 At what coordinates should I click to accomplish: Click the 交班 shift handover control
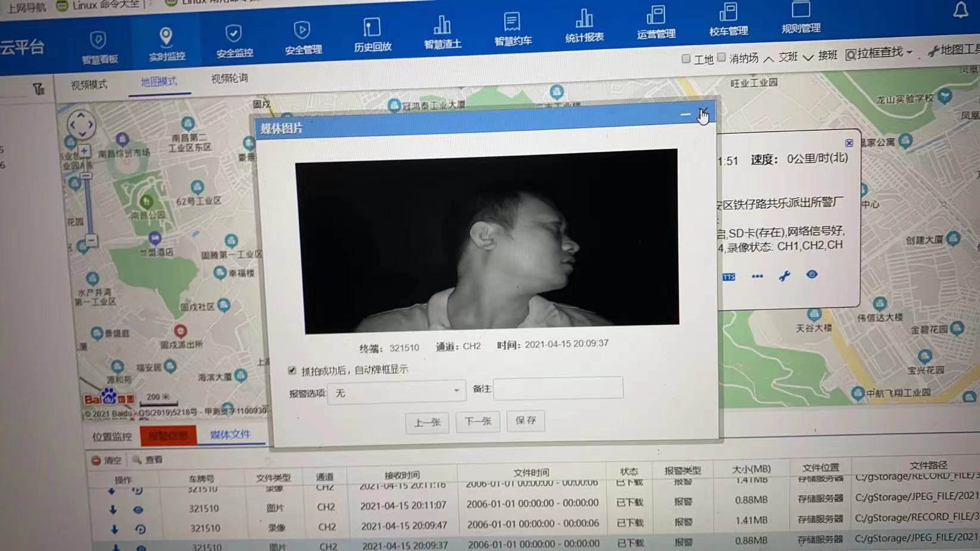point(781,57)
